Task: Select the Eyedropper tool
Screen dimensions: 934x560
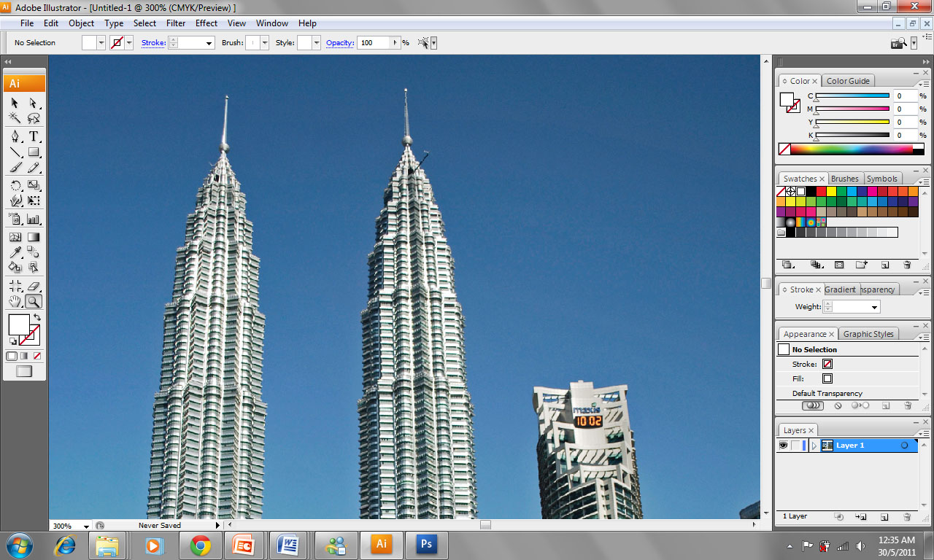Action: [x=15, y=252]
